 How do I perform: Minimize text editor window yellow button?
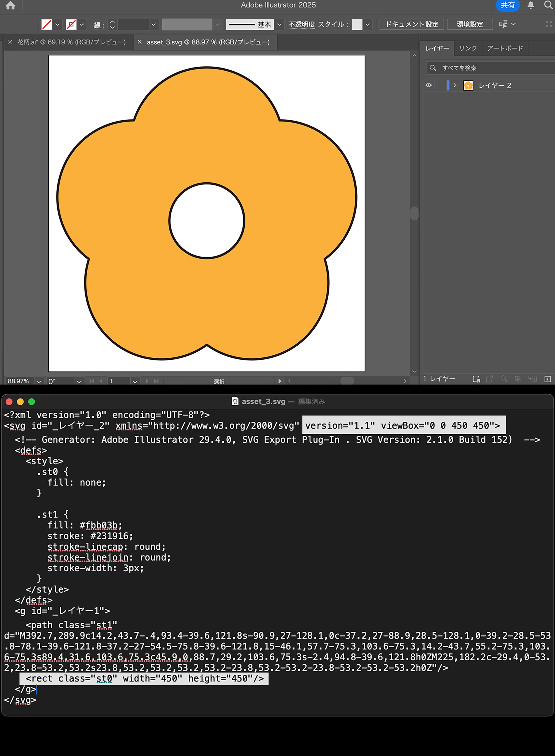(20, 402)
